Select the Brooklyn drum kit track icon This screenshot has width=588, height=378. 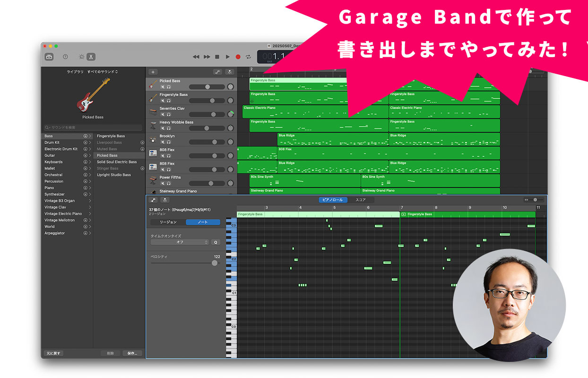point(153,139)
